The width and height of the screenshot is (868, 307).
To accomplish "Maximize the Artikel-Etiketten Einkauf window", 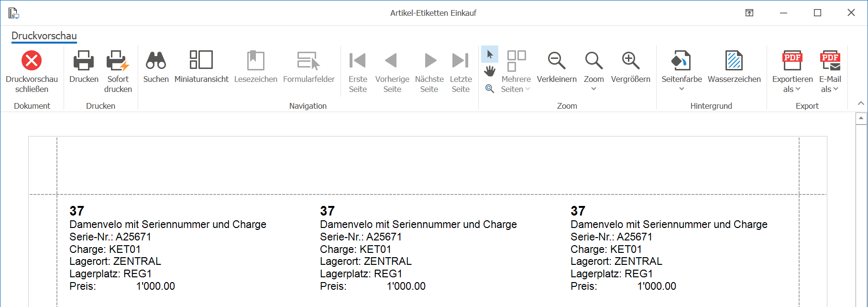I will pos(817,13).
